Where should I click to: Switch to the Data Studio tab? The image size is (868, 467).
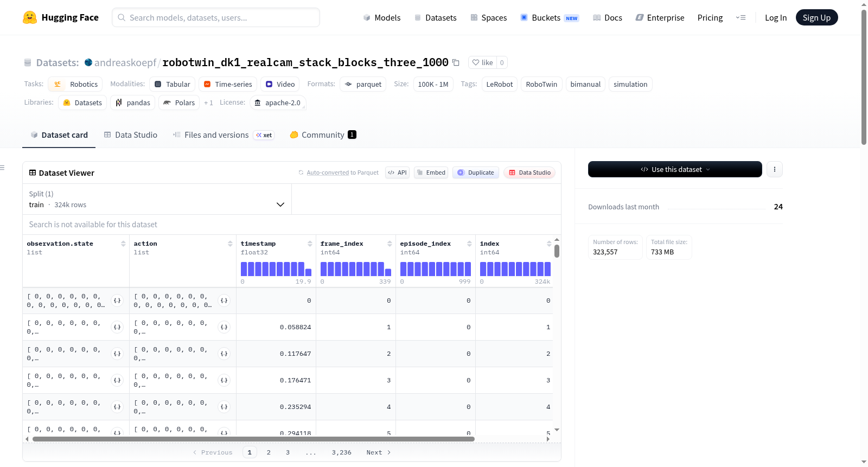(131, 135)
